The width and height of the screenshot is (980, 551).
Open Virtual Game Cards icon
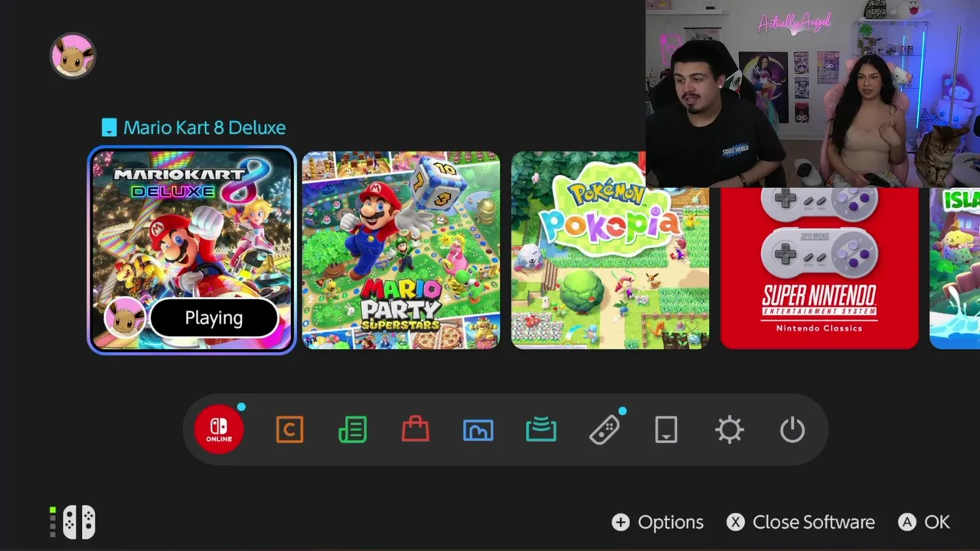coord(666,429)
